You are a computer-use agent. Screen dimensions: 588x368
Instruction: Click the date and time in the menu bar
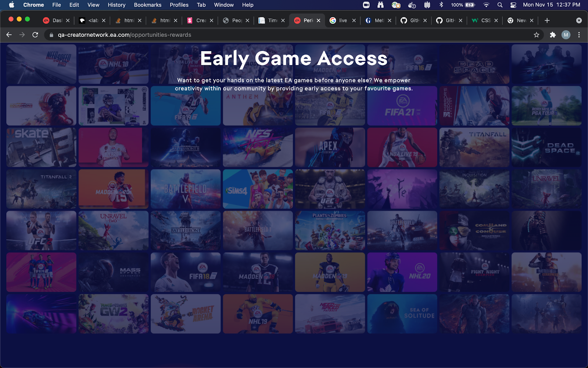[x=551, y=5]
